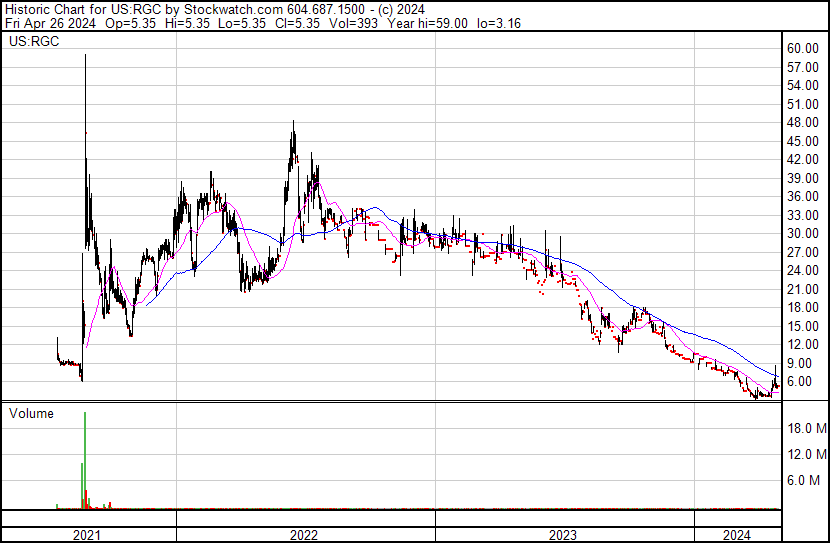The height and width of the screenshot is (543, 830).
Task: Click the 18.0 M volume axis label
Action: pos(807,428)
